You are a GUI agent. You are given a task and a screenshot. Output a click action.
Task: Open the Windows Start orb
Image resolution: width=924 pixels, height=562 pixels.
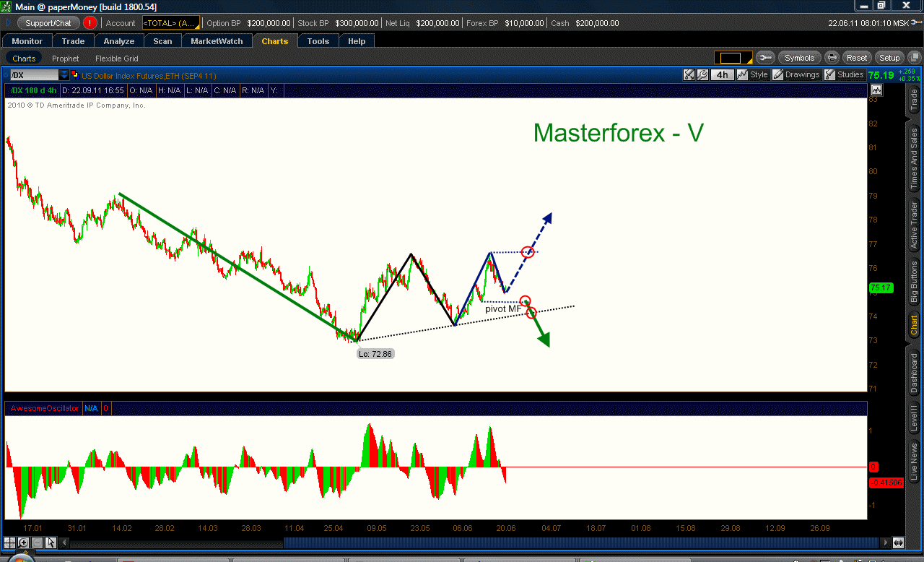[22, 558]
